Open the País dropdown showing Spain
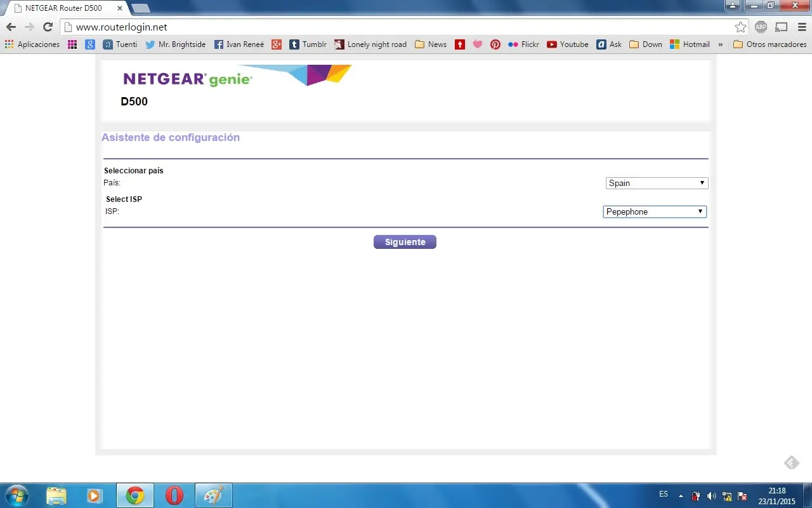 [x=657, y=183]
